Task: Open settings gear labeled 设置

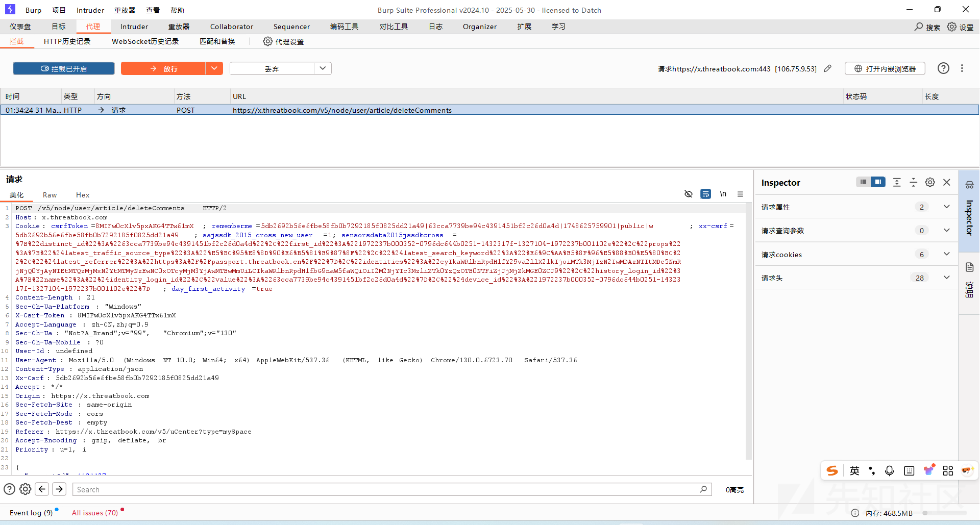Action: (x=952, y=27)
